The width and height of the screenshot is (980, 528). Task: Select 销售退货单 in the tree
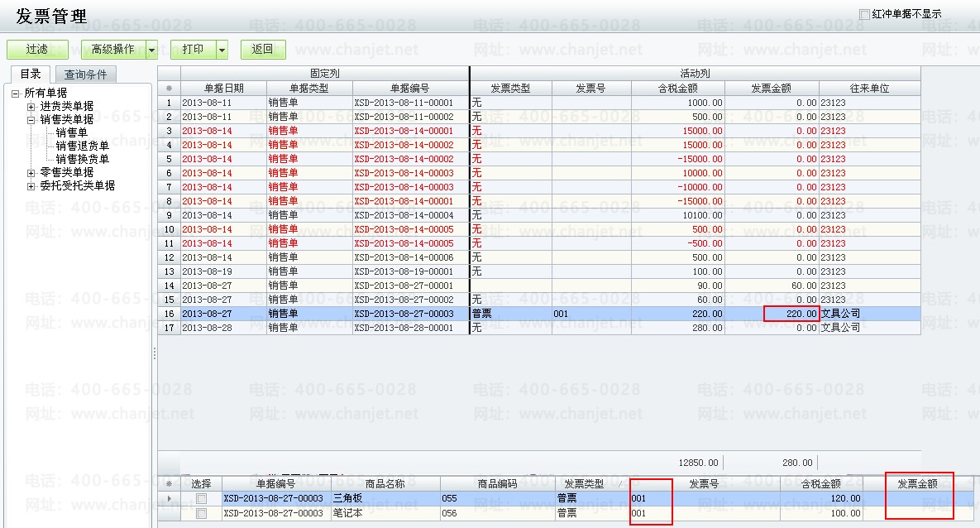(x=82, y=146)
